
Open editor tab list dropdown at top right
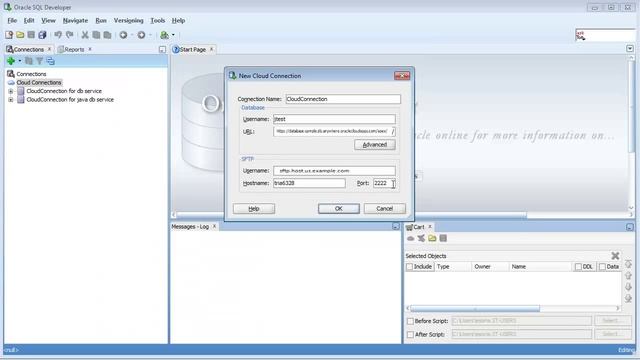coord(630,49)
